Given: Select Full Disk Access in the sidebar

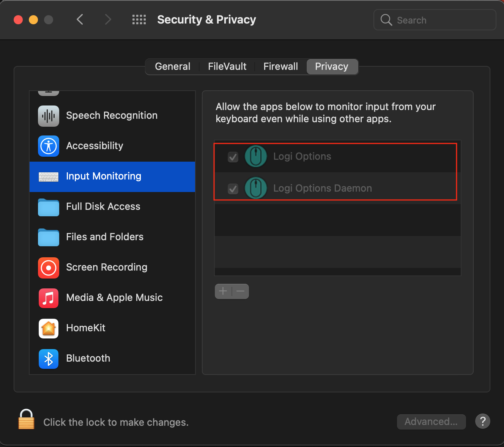Looking at the screenshot, I should tap(112, 207).
